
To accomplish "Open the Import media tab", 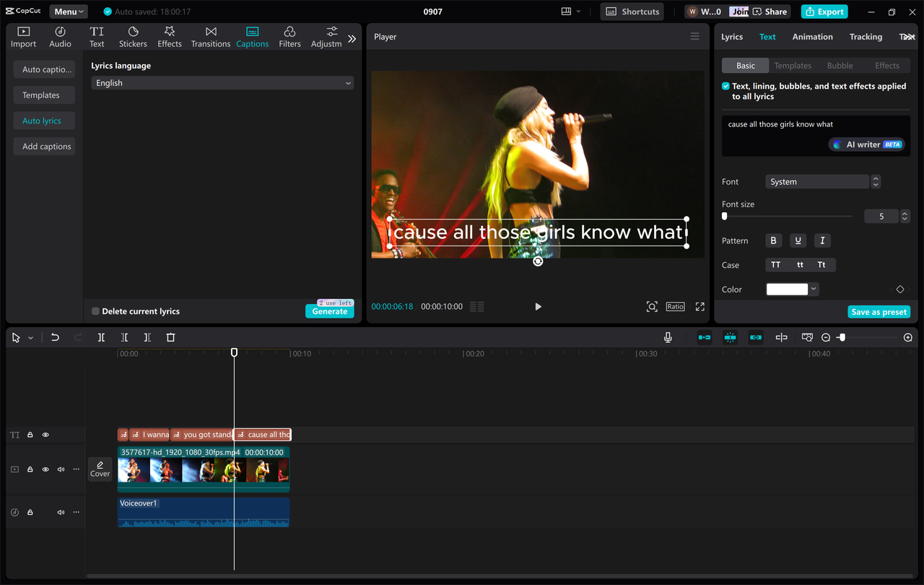I will click(23, 37).
